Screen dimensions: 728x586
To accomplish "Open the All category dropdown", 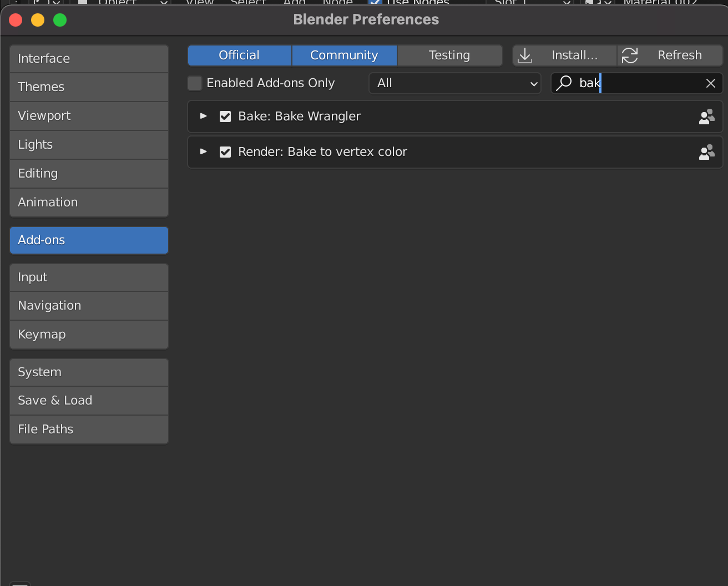I will coord(455,83).
